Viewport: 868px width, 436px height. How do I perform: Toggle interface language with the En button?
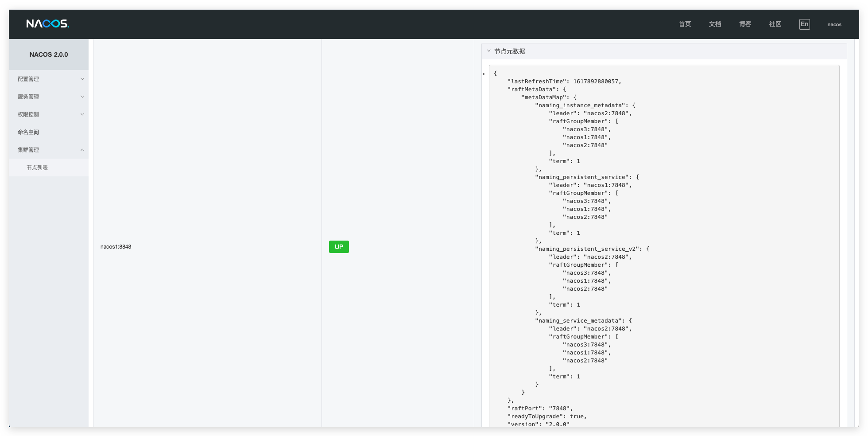(805, 24)
